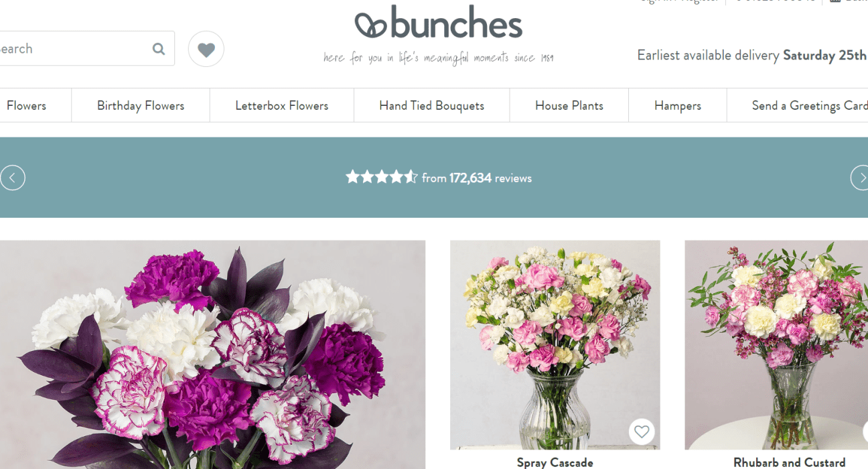Click the Spray Cascade product title

pyautogui.click(x=555, y=462)
